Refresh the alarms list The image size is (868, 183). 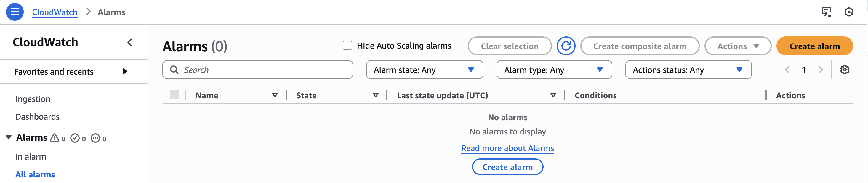click(566, 46)
